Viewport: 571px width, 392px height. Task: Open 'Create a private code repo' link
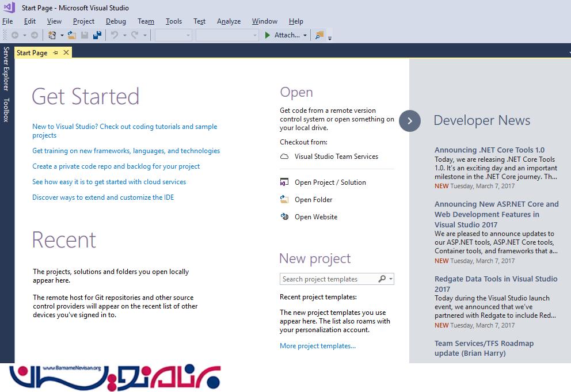[116, 166]
